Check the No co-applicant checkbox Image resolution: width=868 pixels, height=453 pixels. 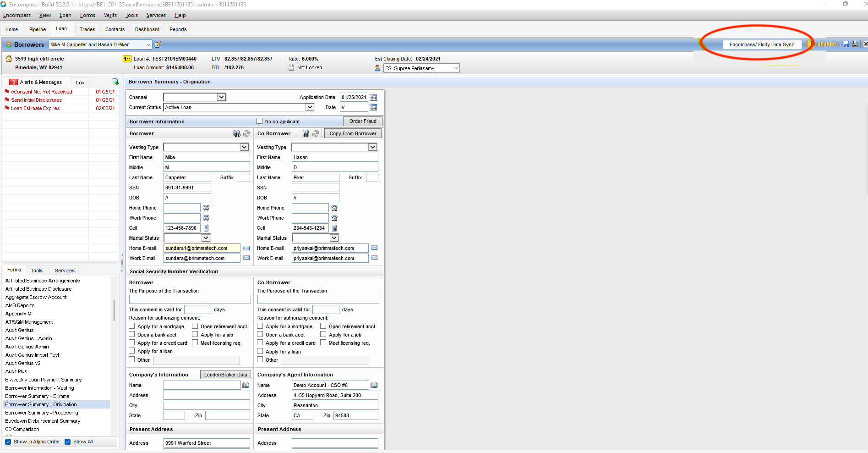tap(260, 121)
